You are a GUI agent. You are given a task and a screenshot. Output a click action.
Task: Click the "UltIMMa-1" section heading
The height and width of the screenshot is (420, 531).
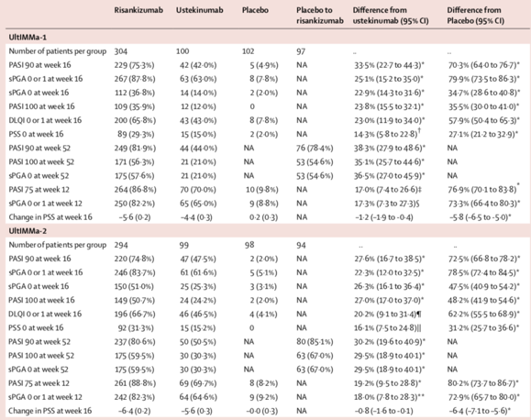point(28,38)
